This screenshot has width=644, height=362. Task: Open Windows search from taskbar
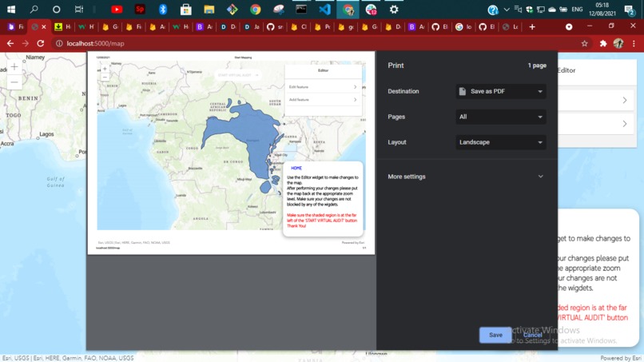(x=34, y=9)
